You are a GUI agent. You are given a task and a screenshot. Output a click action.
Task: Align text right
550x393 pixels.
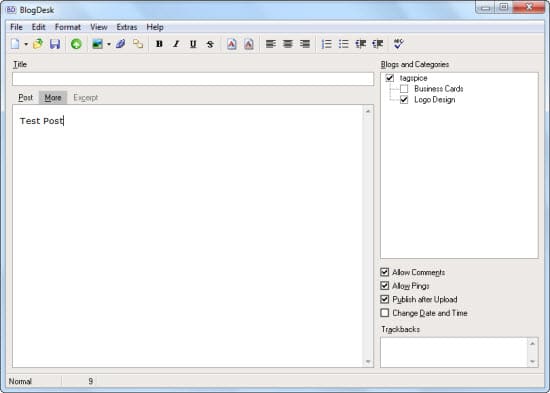pyautogui.click(x=305, y=44)
